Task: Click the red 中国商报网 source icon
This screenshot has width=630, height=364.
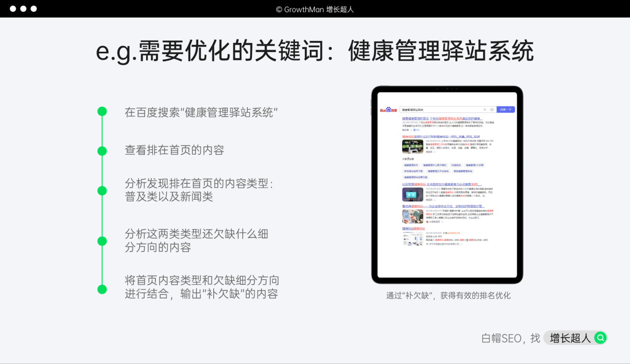Action: 427,222
